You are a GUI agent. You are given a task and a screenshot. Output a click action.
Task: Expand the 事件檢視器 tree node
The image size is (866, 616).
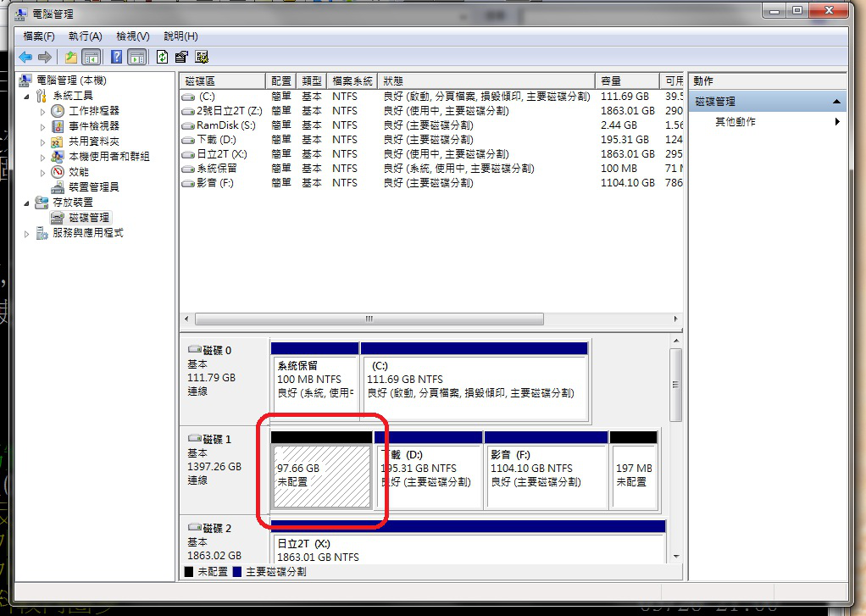pyautogui.click(x=42, y=127)
